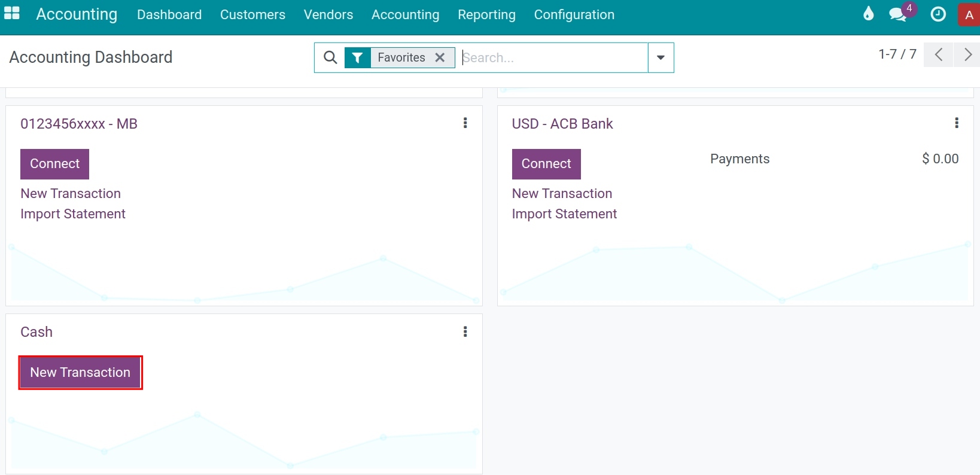Click New Transaction button on Cash card
This screenshot has width=980, height=475.
[x=80, y=373]
